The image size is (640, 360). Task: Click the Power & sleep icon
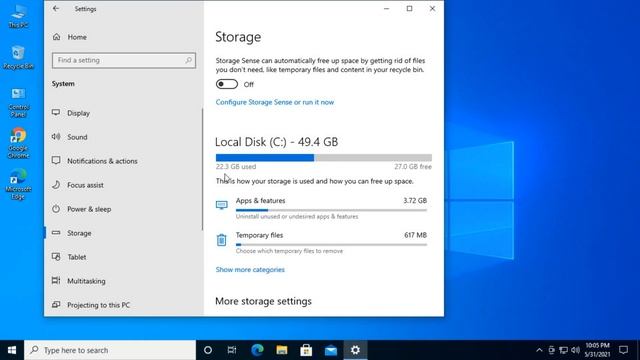point(56,209)
